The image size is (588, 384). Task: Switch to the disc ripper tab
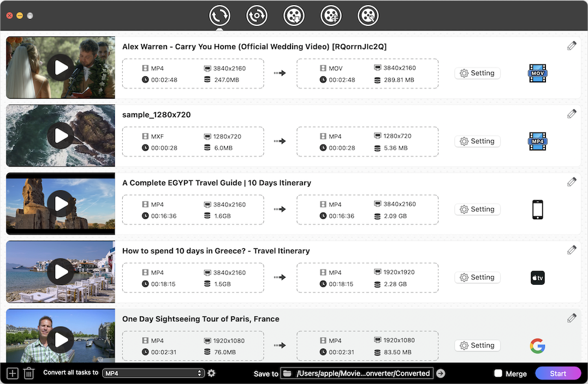tap(257, 16)
